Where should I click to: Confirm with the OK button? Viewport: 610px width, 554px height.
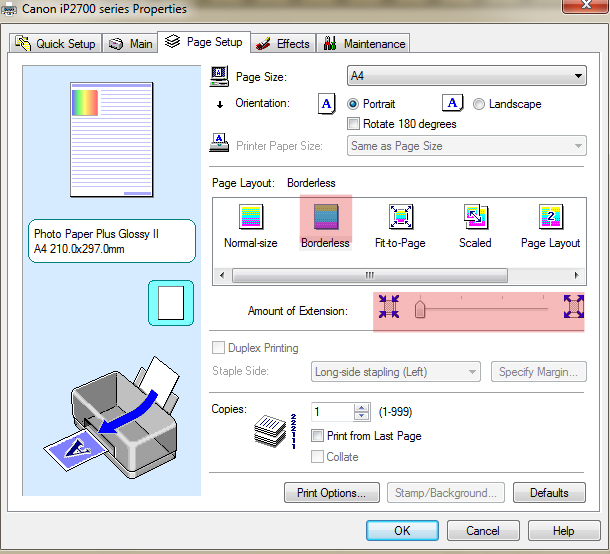pos(402,530)
